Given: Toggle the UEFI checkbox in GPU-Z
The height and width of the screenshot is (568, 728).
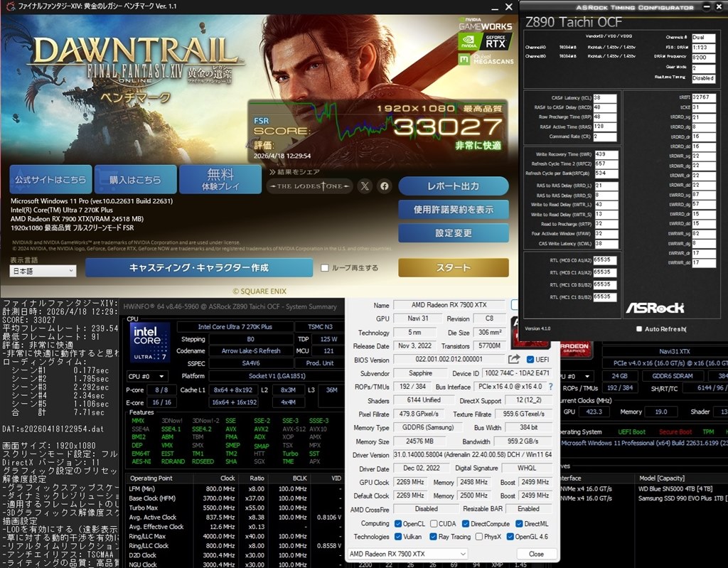Looking at the screenshot, I should click(x=530, y=360).
